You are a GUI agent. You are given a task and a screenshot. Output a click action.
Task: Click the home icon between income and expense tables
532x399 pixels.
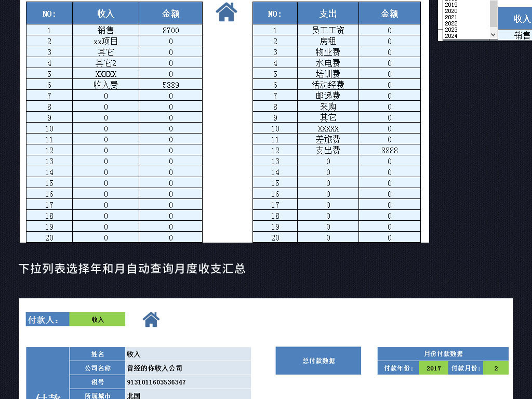[227, 12]
